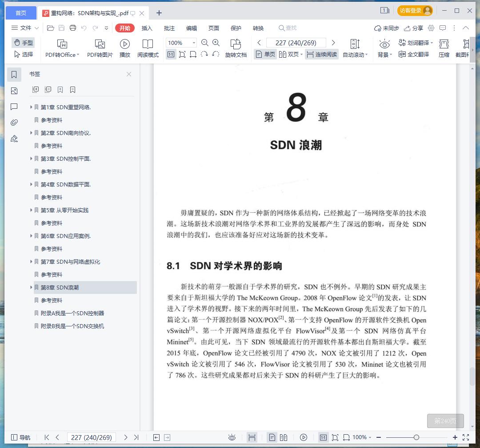Jump to last page in status bar
This screenshot has height=448, width=480.
(136, 438)
